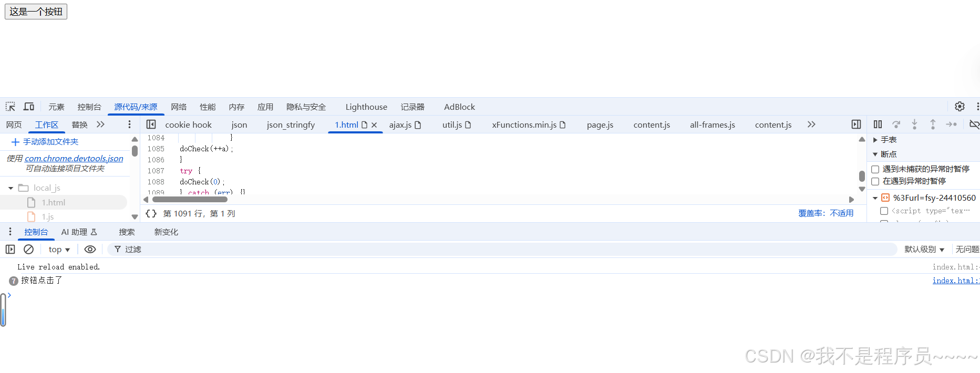Click the 覆盖率: 不适用 link

click(x=826, y=213)
